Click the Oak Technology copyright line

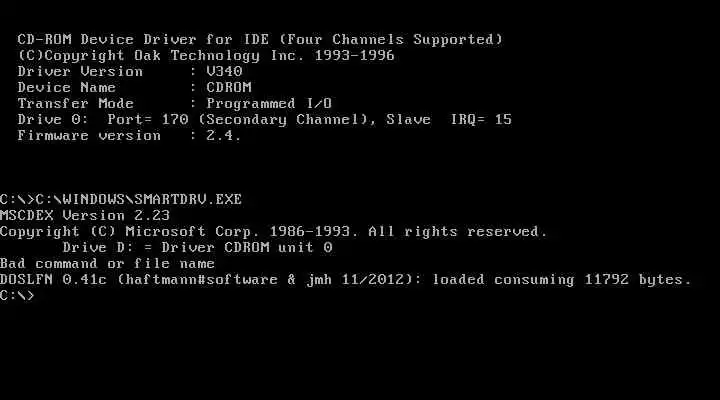206,56
